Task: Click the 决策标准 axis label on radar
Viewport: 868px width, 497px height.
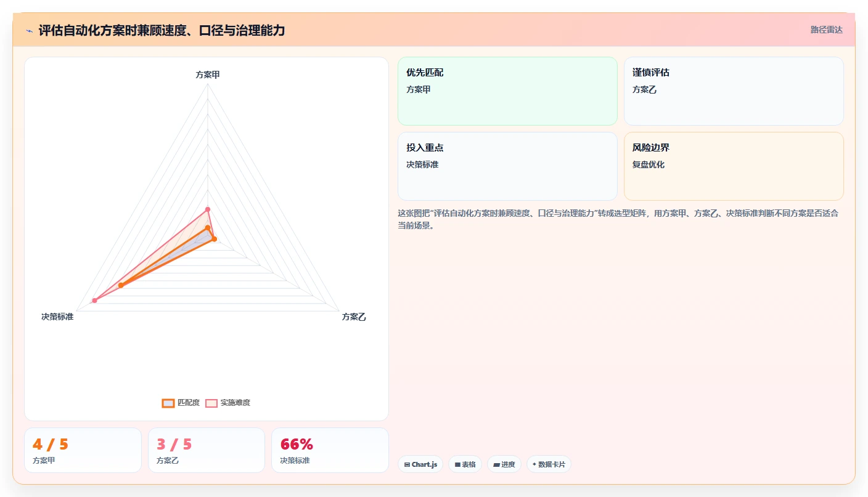Action: [57, 317]
